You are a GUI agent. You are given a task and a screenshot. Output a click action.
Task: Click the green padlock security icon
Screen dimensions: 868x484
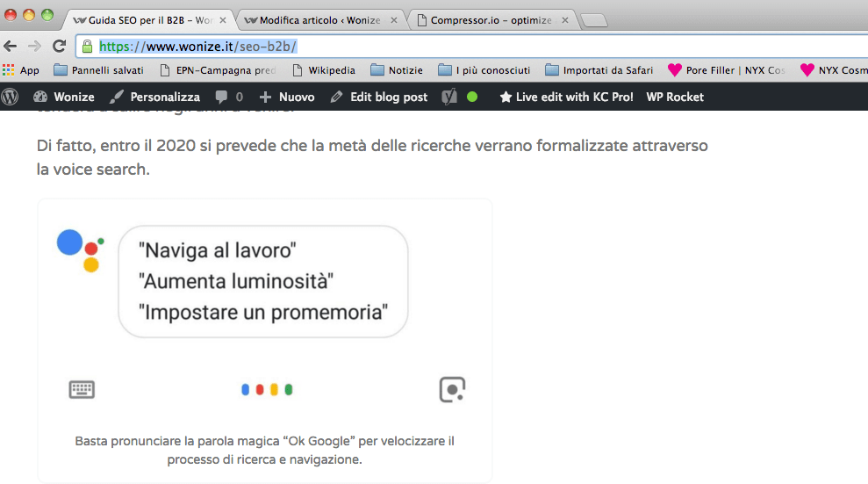[x=87, y=47]
